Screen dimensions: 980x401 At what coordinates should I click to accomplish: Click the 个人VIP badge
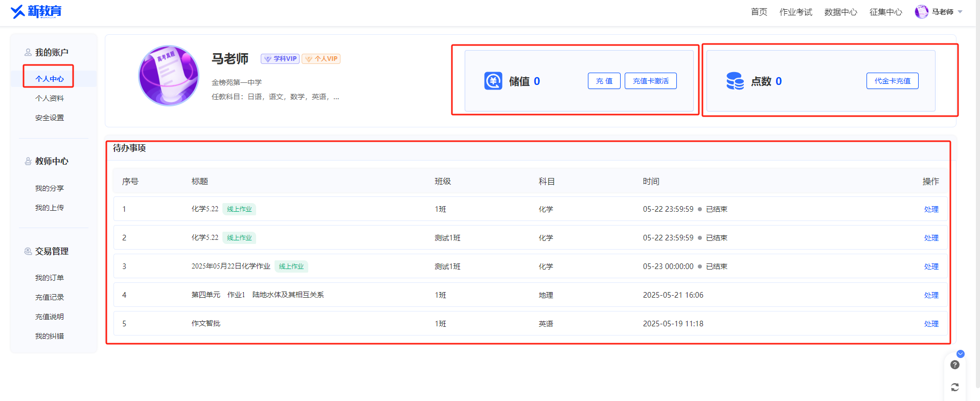pos(321,59)
